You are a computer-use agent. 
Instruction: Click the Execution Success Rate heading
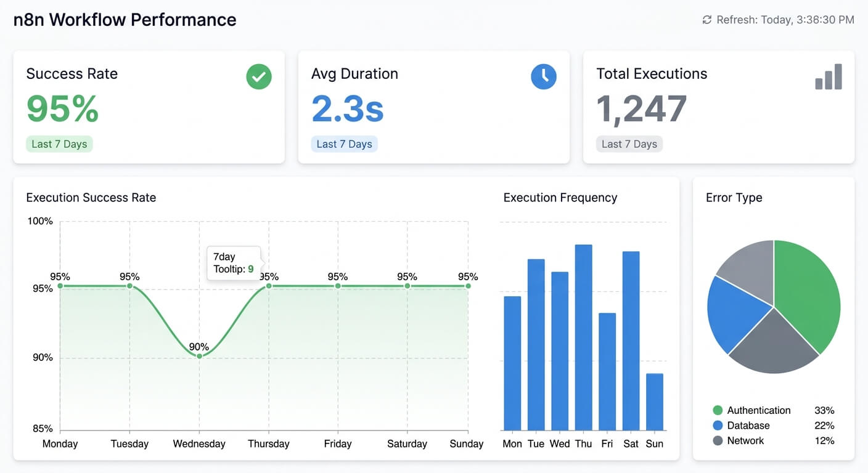tap(91, 198)
